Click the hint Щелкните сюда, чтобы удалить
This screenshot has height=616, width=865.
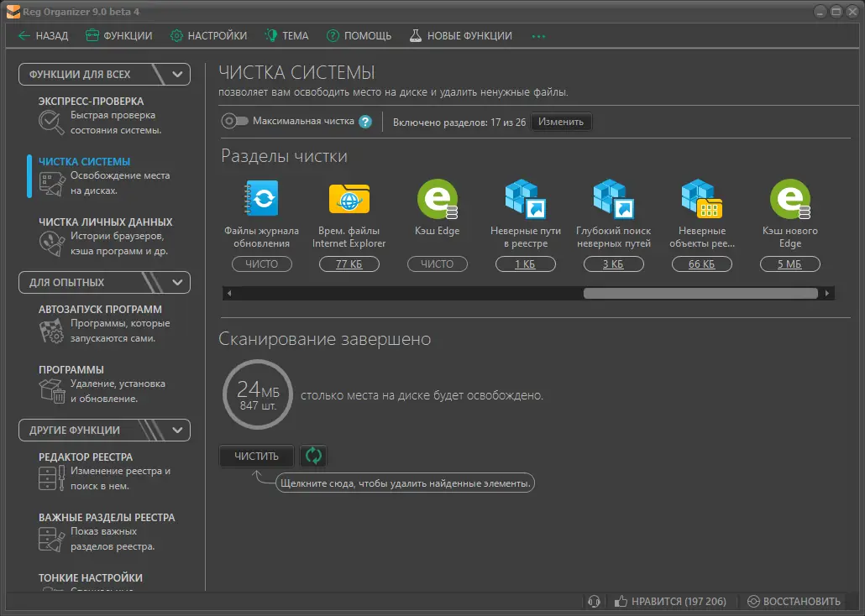pos(405,483)
